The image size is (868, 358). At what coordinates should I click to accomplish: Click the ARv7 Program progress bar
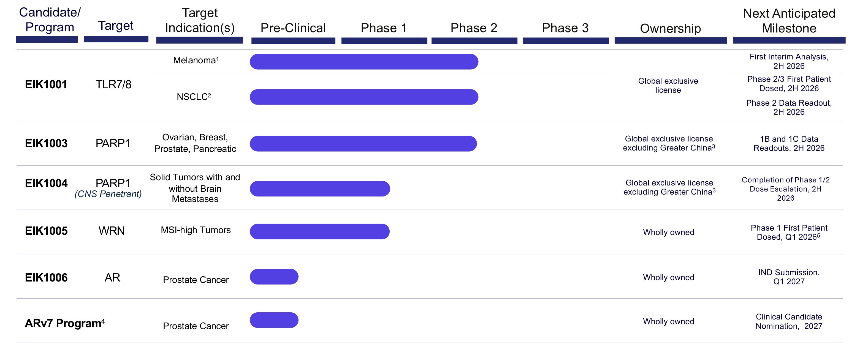pos(274,320)
